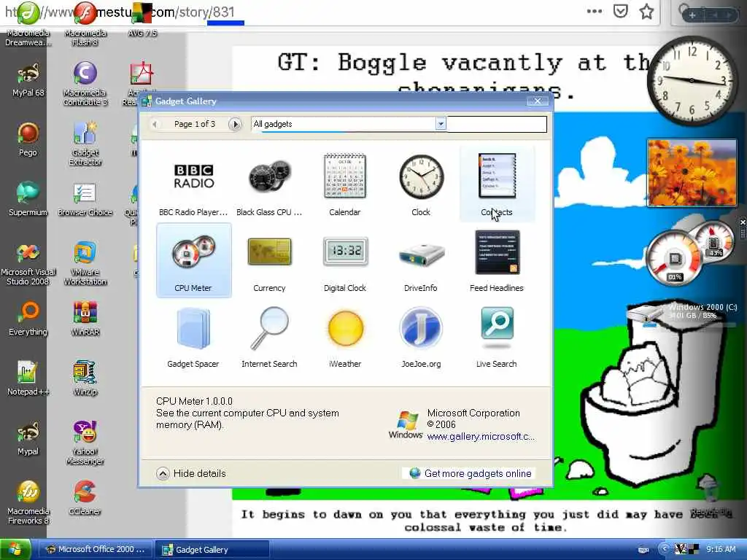Switch to Microsoft Office 2000 taskbar item
This screenshot has height=560, width=747.
[x=95, y=550]
